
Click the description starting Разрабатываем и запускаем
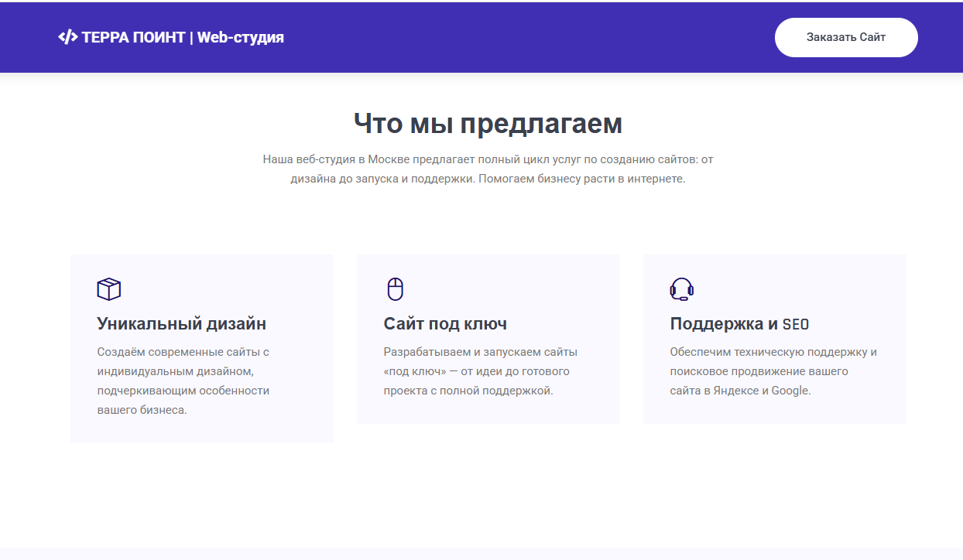click(481, 371)
